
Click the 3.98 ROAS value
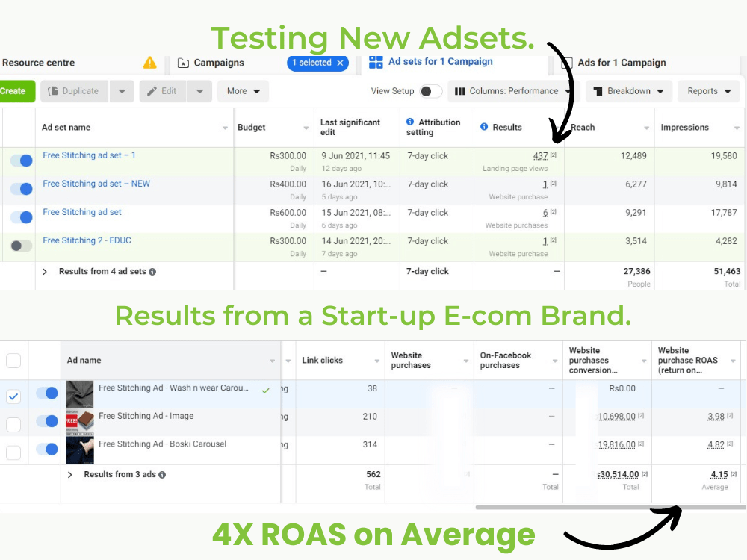pyautogui.click(x=716, y=417)
